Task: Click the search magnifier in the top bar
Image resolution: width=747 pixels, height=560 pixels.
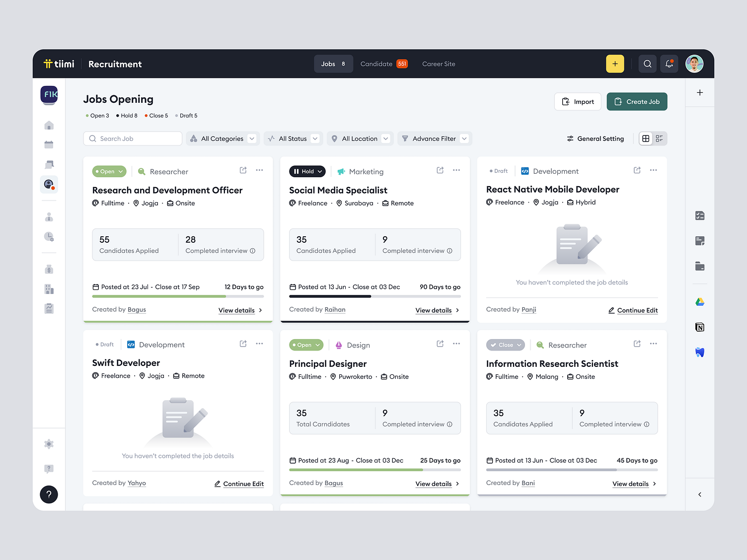Action: pos(647,64)
